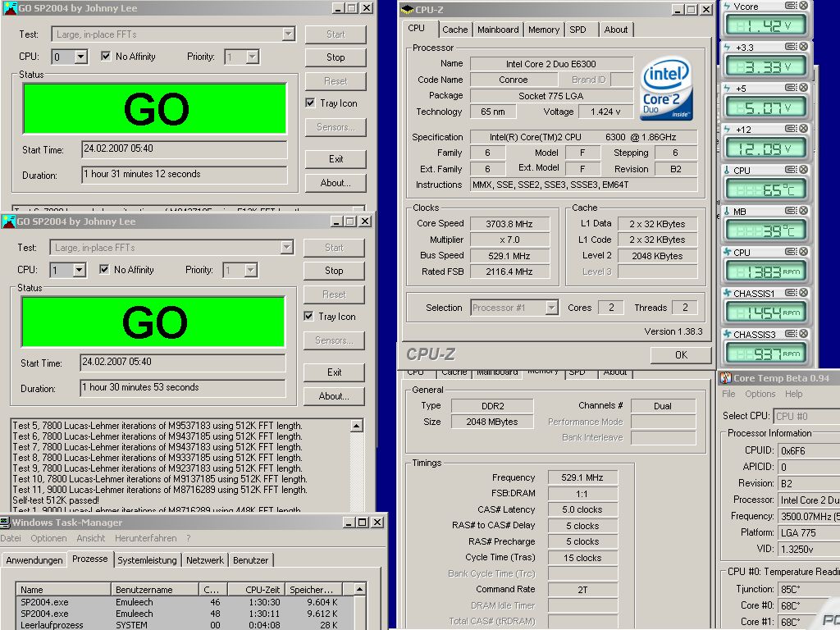The height and width of the screenshot is (630, 840).
Task: Open the CPU dropdown showing 0
Action: [81, 57]
